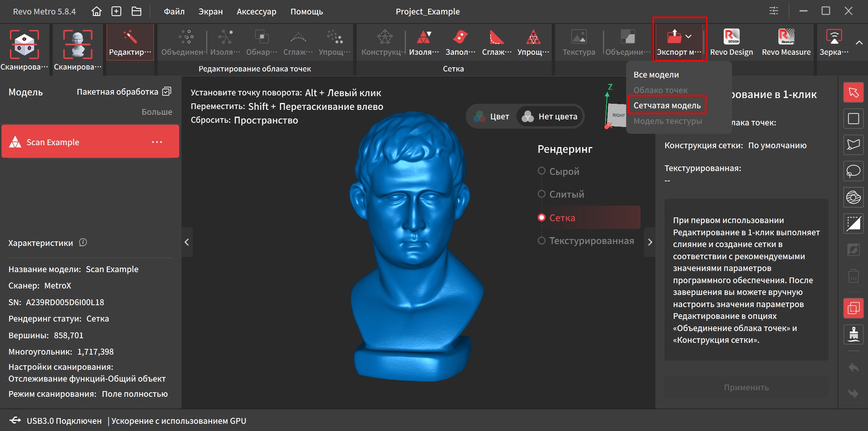The width and height of the screenshot is (868, 431).
Task: Click the mesh Simplify tool icon
Action: 533,37
